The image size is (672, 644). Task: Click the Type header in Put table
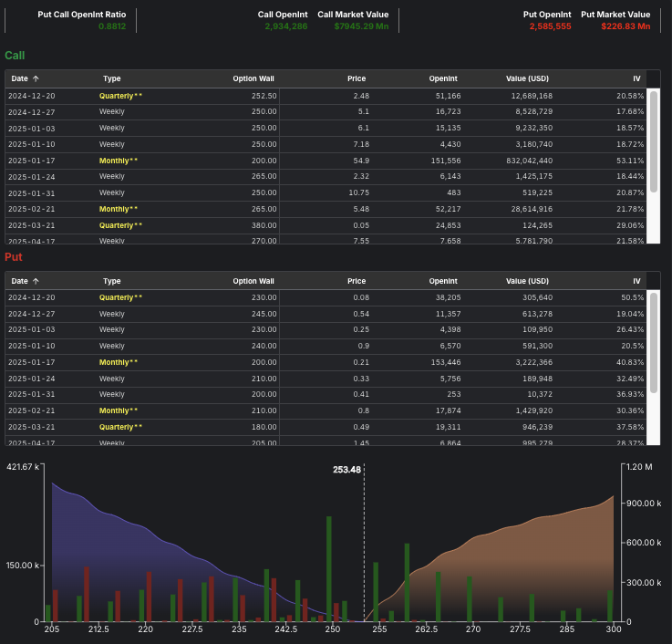click(111, 282)
